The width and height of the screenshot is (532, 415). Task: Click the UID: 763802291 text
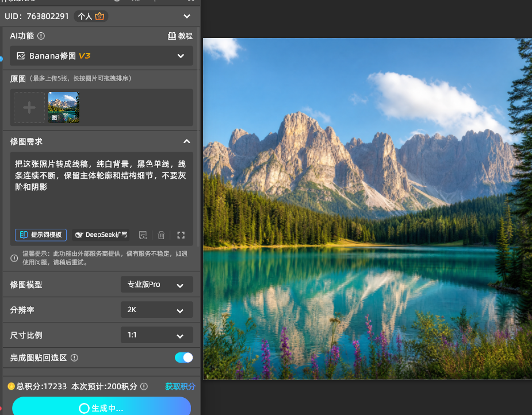(37, 16)
